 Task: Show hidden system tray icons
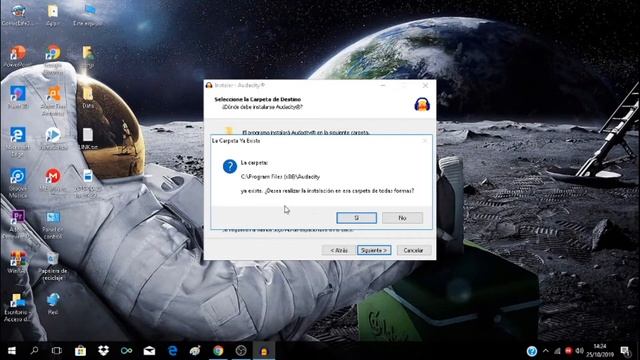(x=546, y=351)
